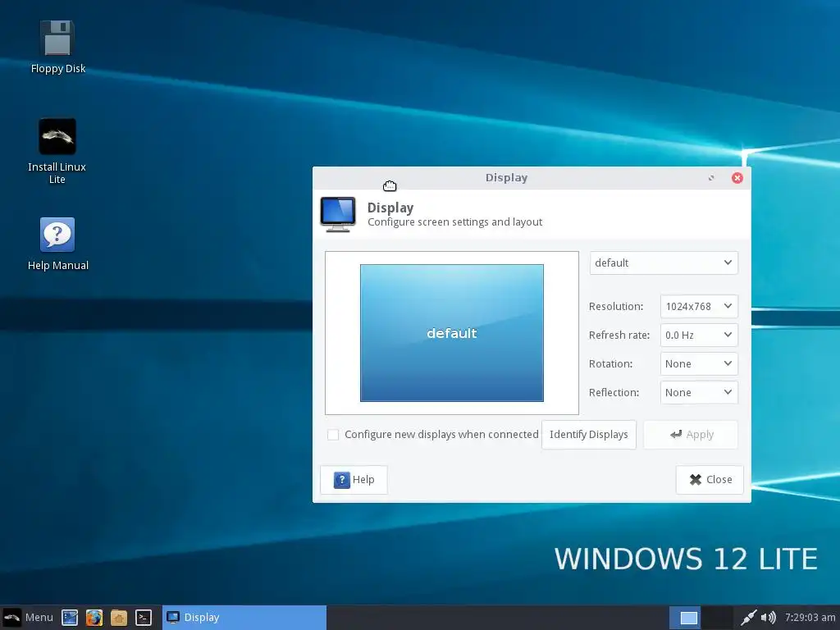
Task: Click the volume speaker tray icon
Action: point(768,618)
